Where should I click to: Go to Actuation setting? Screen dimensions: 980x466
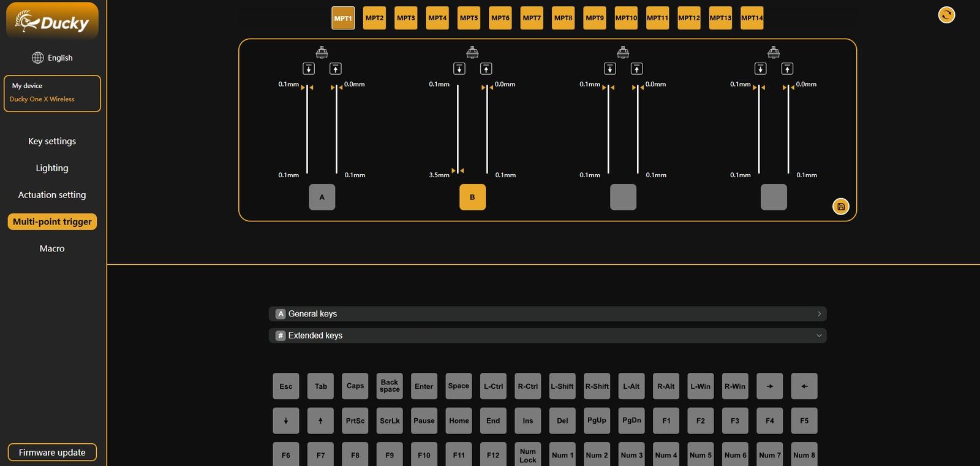[52, 195]
